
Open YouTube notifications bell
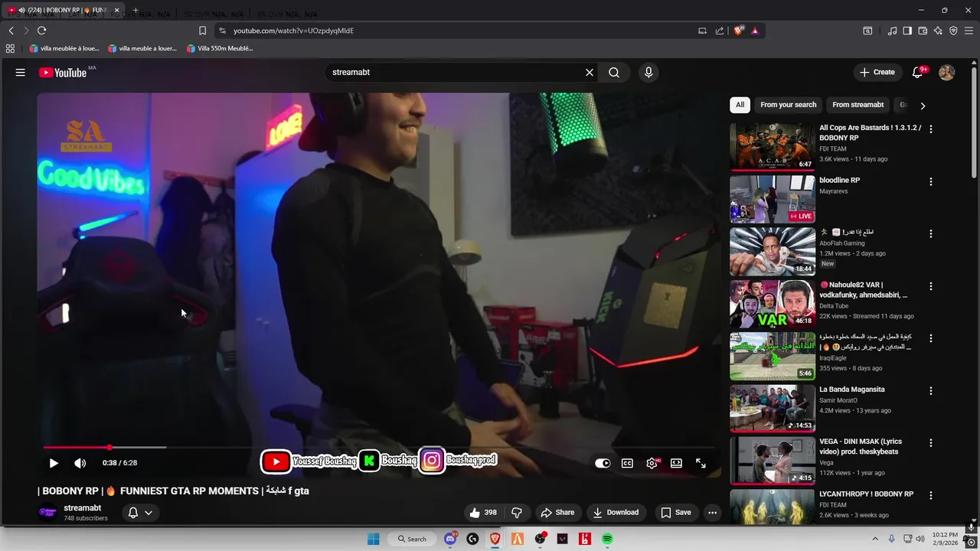(x=917, y=72)
